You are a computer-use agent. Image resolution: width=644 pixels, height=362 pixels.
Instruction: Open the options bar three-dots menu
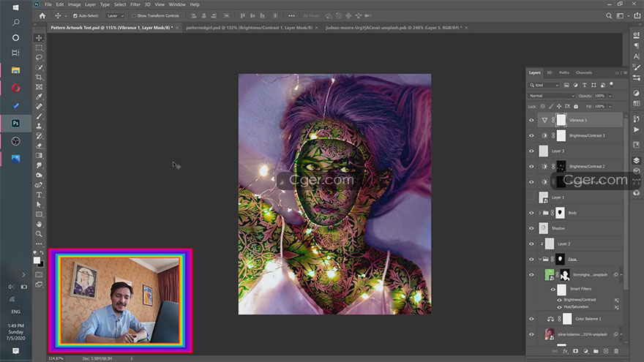291,15
